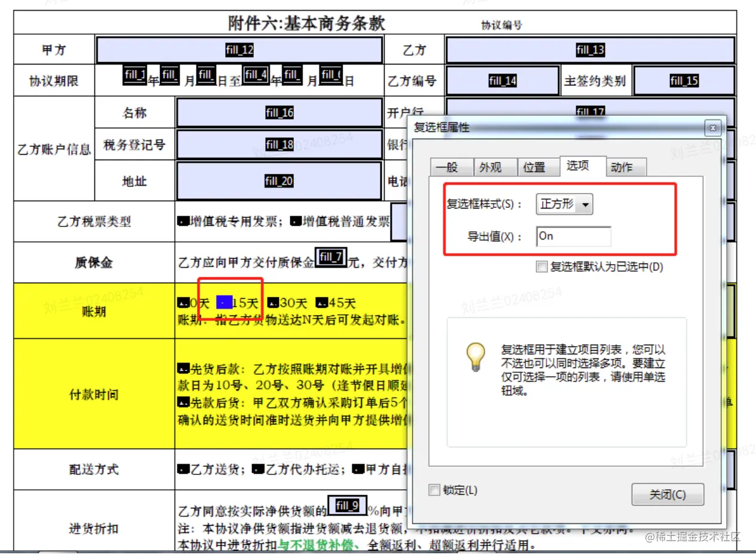The image size is (756, 558).
Task: Select the highlighted 15天 checkbox field
Action: 224,303
